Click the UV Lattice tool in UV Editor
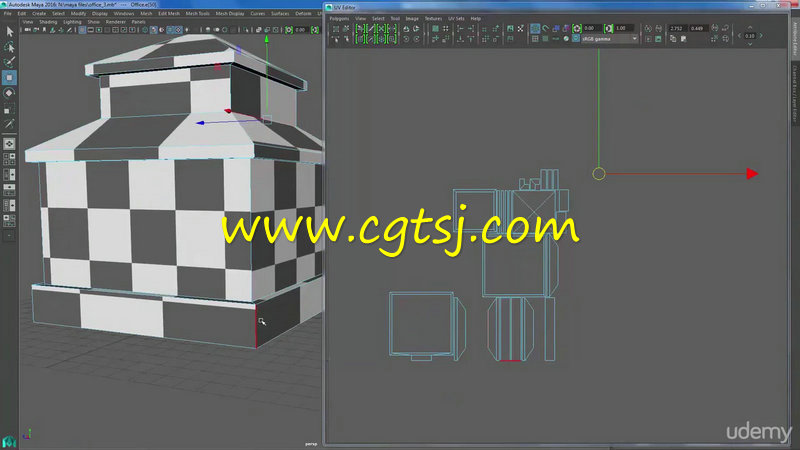The width and height of the screenshot is (800, 450). tap(336, 29)
